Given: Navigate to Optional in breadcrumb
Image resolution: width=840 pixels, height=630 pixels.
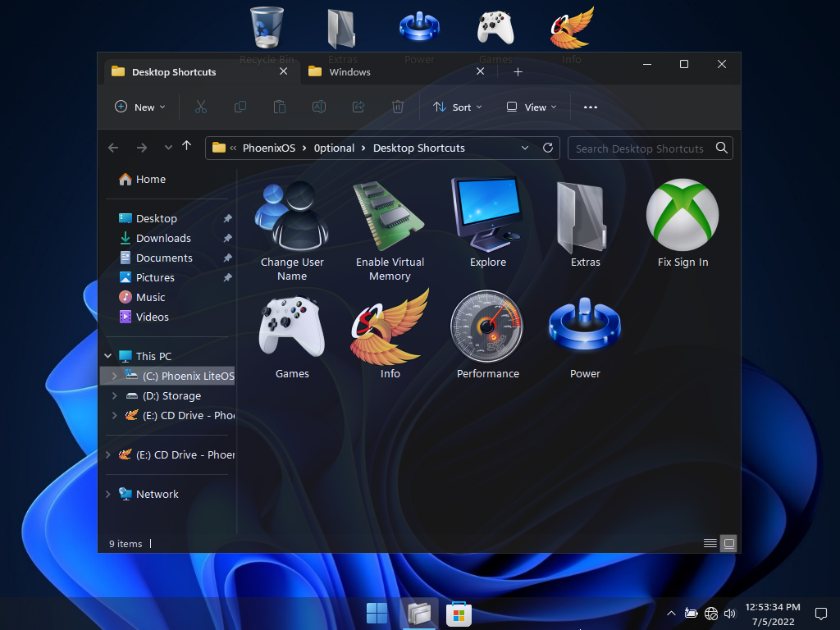Looking at the screenshot, I should click(335, 148).
